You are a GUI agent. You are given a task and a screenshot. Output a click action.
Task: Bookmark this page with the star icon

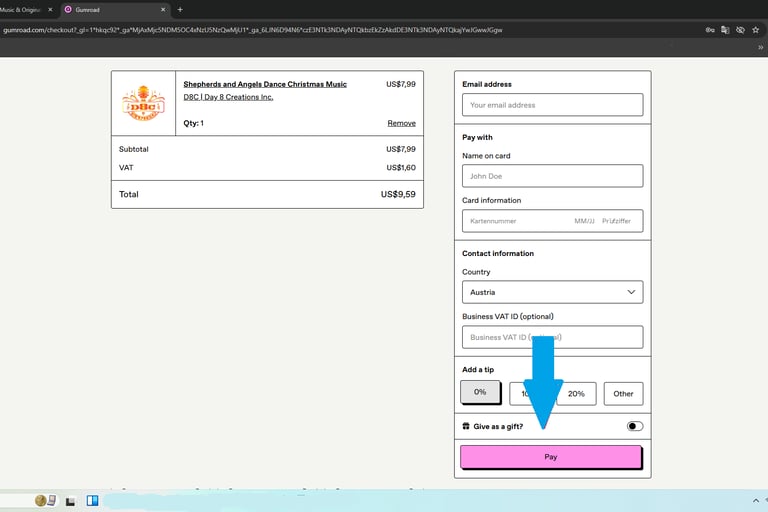(756, 30)
